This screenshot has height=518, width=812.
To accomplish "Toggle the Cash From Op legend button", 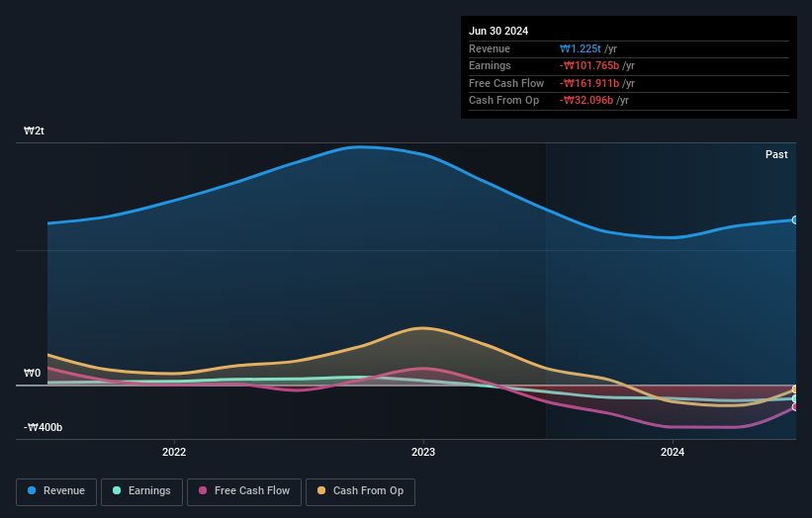I will [x=360, y=491].
